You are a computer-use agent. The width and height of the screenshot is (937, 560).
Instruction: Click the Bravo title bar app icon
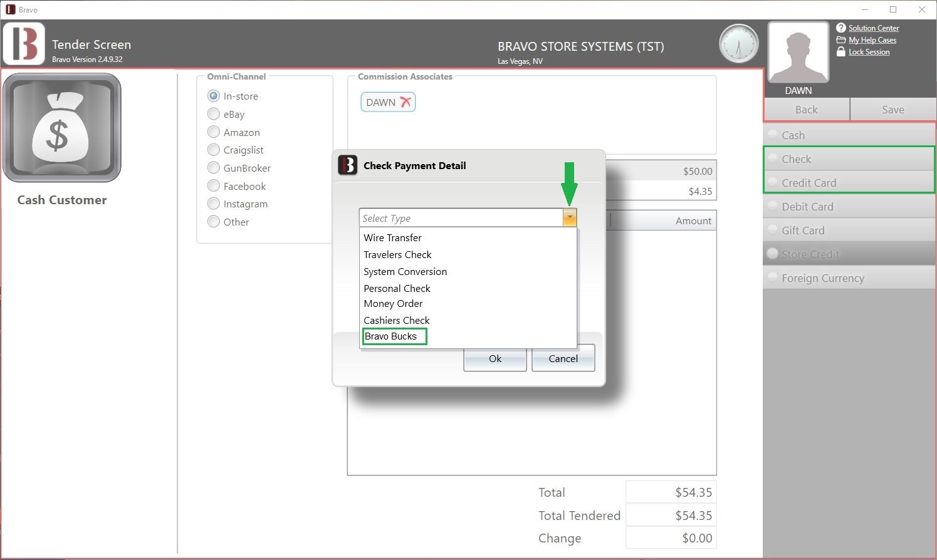coord(10,9)
